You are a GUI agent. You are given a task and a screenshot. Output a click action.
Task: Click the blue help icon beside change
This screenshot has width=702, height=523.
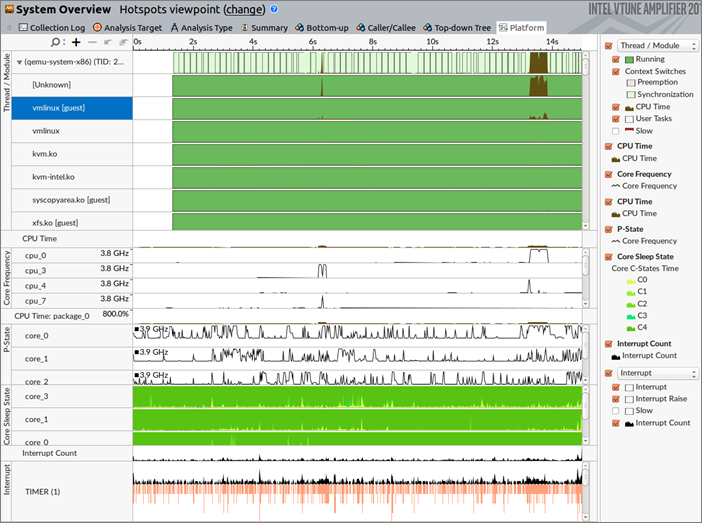point(274,9)
